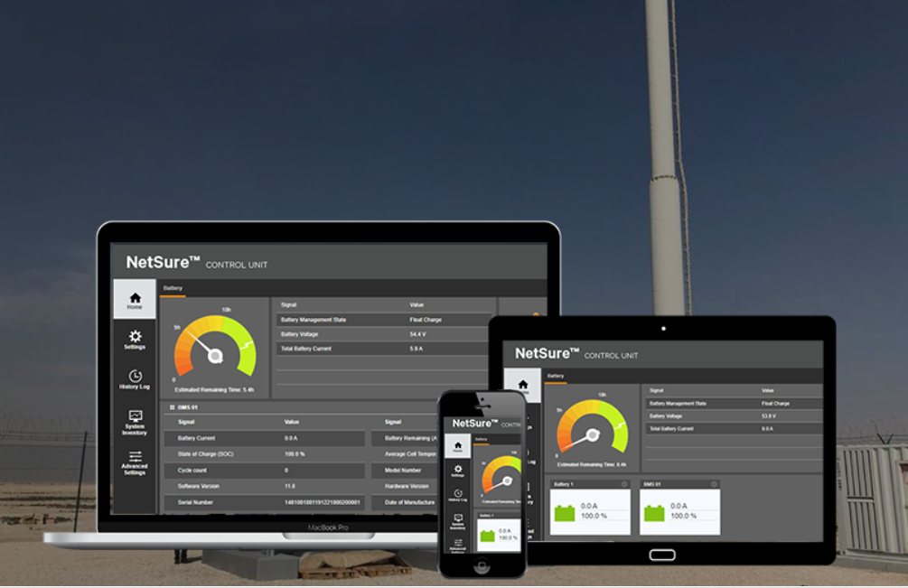908x588 pixels.
Task: Click the 'Hardware Version' label on the laptop
Action: pos(407,486)
